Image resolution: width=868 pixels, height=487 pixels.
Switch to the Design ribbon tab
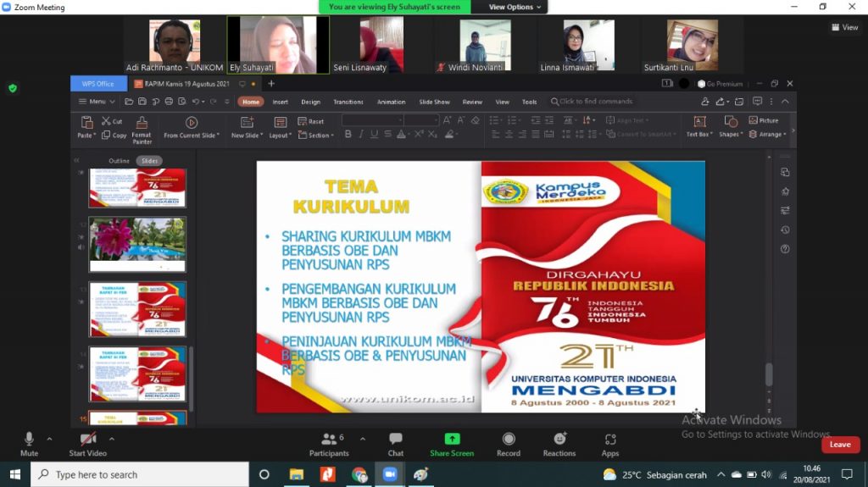[310, 102]
